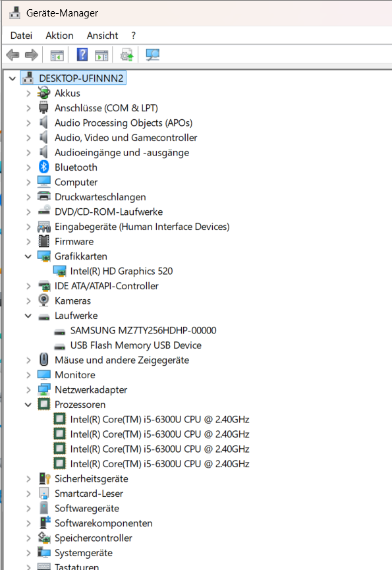Screen dimensions: 392x570
Task: Click the Kameras webcam icon
Action: coord(43,300)
